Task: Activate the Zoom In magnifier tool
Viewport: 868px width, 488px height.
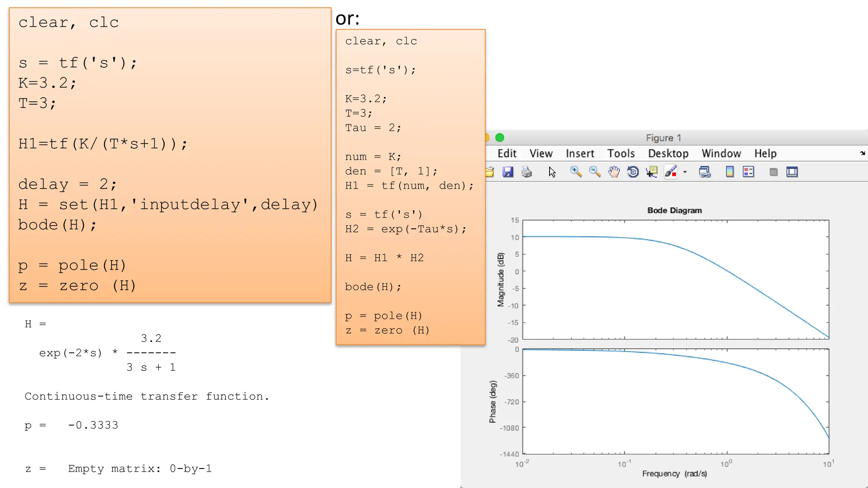Action: [576, 172]
